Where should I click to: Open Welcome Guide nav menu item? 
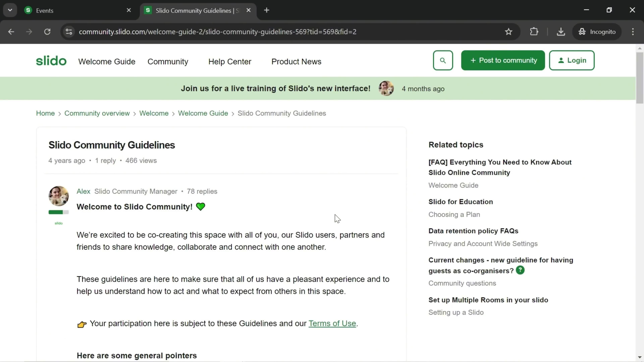click(x=107, y=62)
